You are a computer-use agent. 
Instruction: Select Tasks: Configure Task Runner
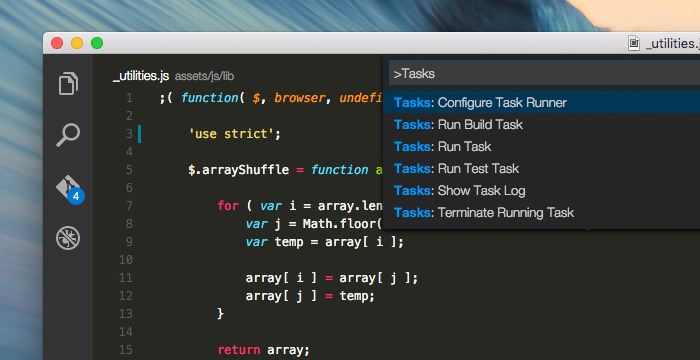coord(542,103)
